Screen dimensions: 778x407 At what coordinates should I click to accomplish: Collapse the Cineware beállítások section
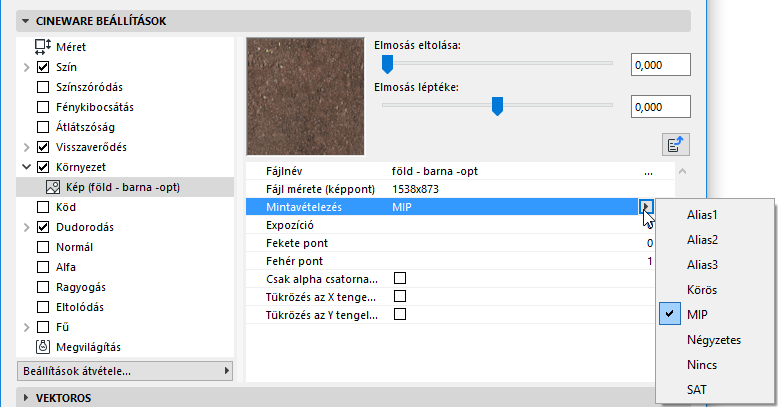pos(25,21)
